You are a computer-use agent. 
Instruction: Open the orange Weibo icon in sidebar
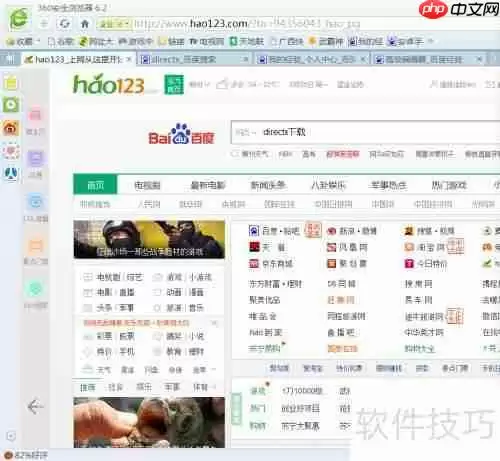coord(11,128)
